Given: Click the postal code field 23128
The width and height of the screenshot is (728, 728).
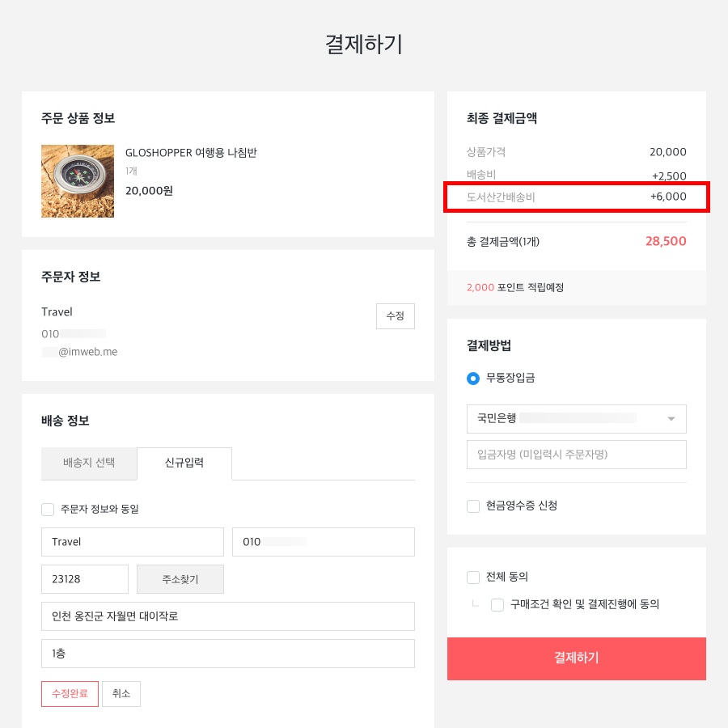Looking at the screenshot, I should point(84,579).
